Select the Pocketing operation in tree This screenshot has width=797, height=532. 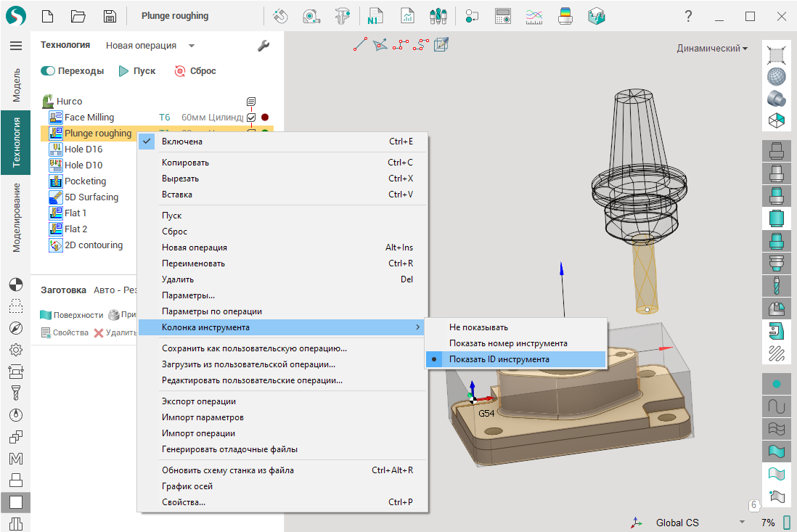[x=85, y=181]
